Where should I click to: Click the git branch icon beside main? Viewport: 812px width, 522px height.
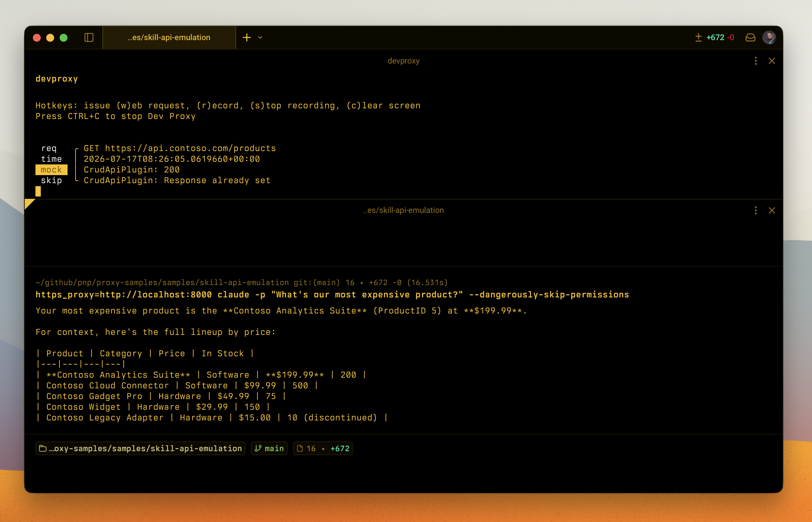click(258, 449)
